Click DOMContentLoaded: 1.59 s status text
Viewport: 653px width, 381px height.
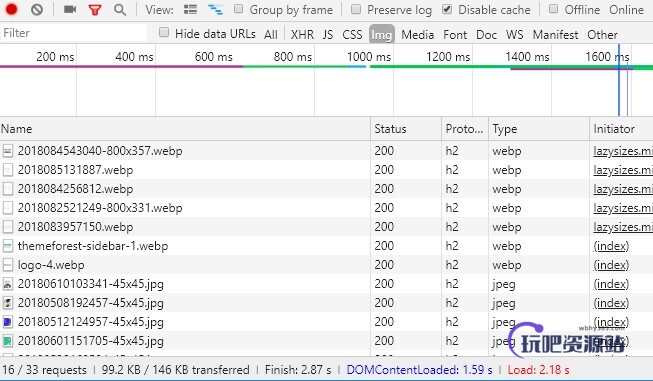(x=419, y=369)
